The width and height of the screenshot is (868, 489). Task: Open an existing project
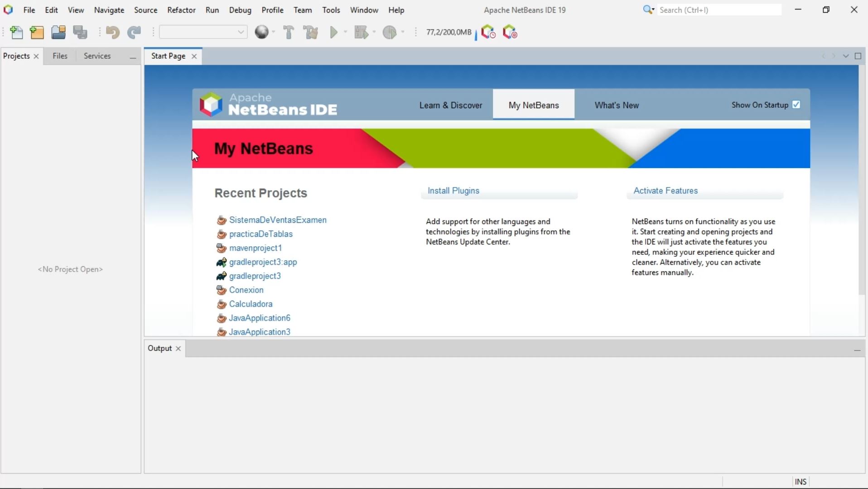pyautogui.click(x=58, y=32)
